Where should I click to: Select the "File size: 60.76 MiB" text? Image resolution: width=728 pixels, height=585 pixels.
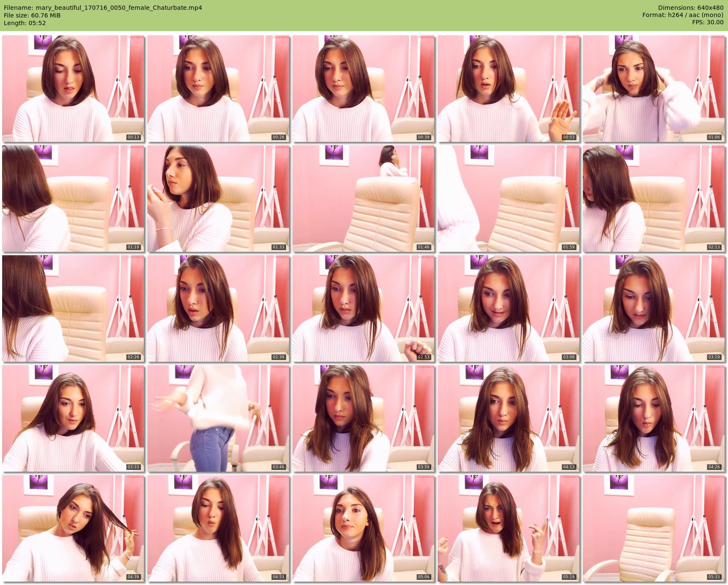coord(32,15)
